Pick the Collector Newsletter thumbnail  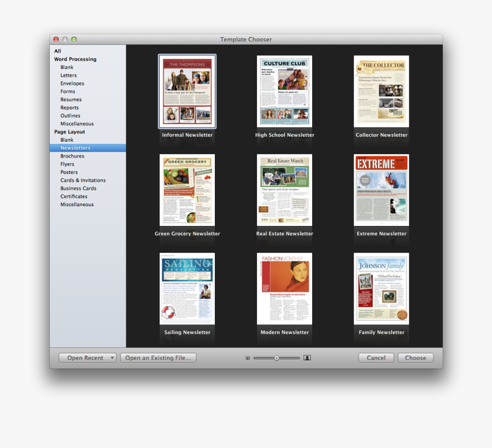381,91
